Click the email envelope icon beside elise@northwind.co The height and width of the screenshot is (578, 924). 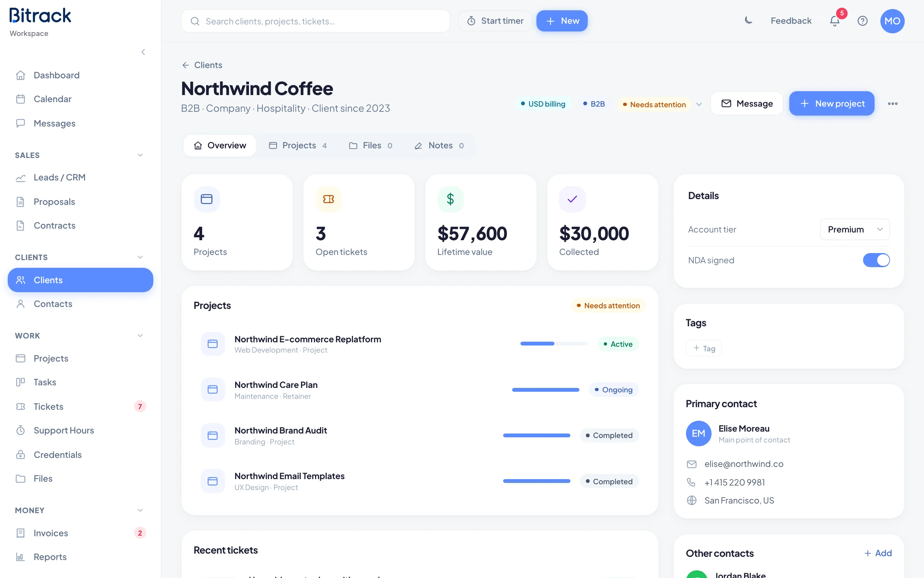[691, 464]
